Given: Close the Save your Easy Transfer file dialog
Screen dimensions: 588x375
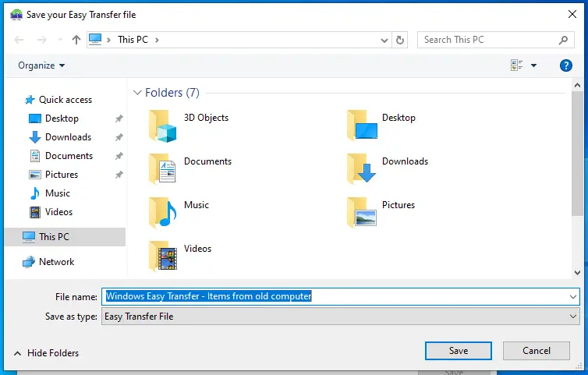Looking at the screenshot, I should coord(572,15).
